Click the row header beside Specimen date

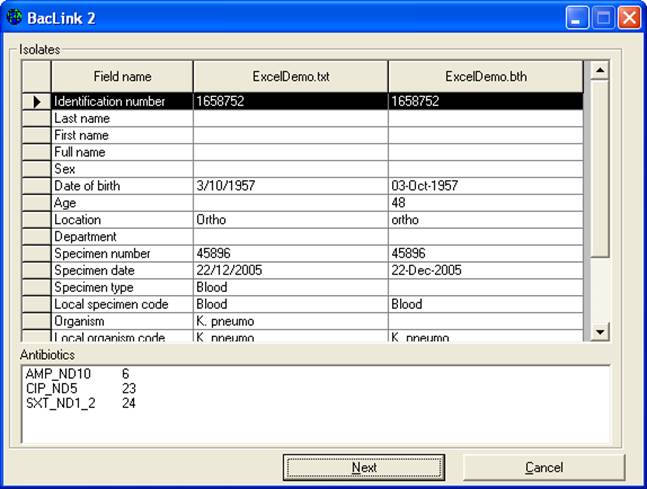36,271
